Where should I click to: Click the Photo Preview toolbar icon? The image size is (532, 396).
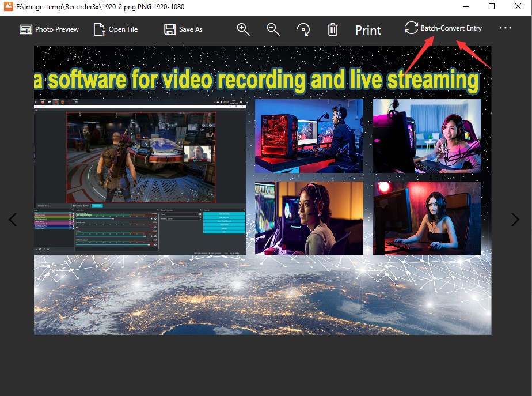pos(49,29)
